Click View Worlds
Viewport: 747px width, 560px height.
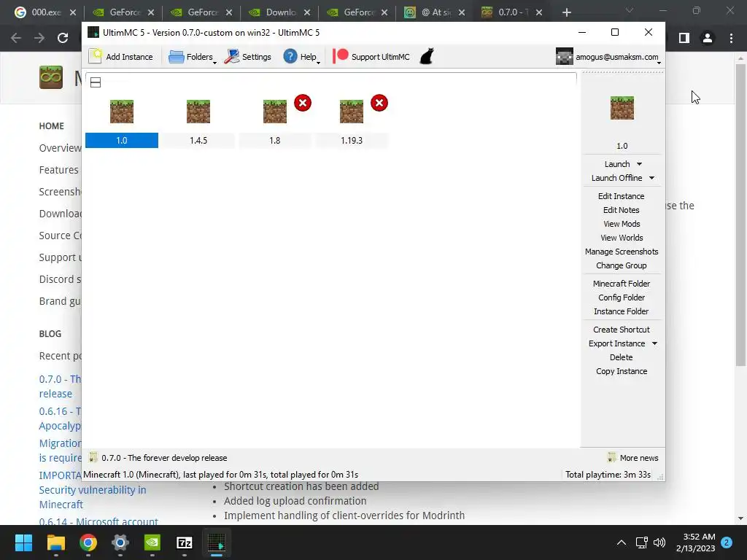tap(622, 238)
